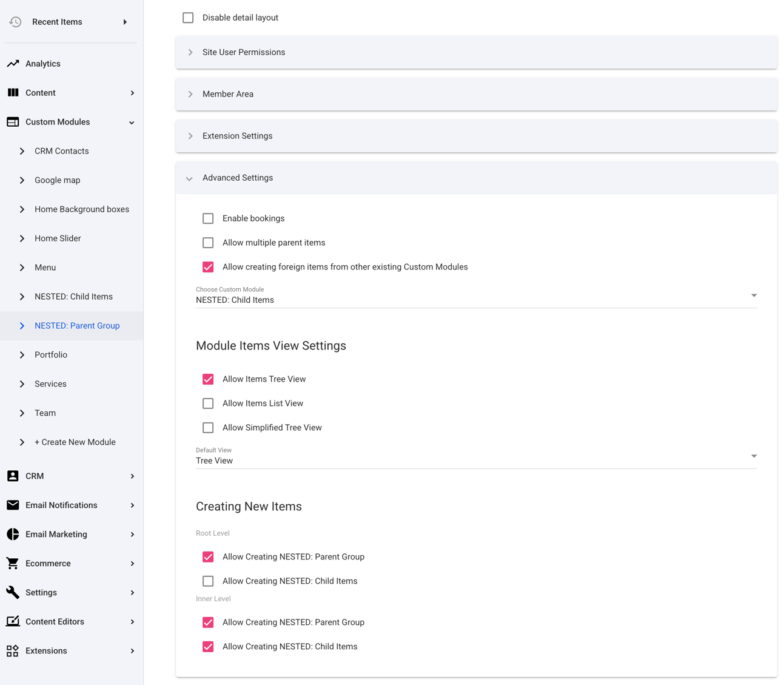Open the Choose Custom Module dropdown
Image resolution: width=784 pixels, height=685 pixels.
pyautogui.click(x=754, y=295)
